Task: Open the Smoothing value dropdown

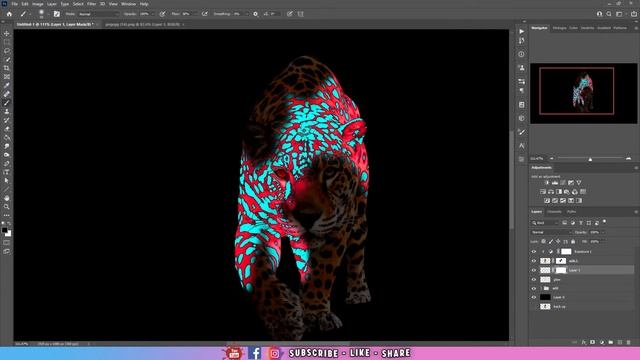Action: tap(247, 14)
